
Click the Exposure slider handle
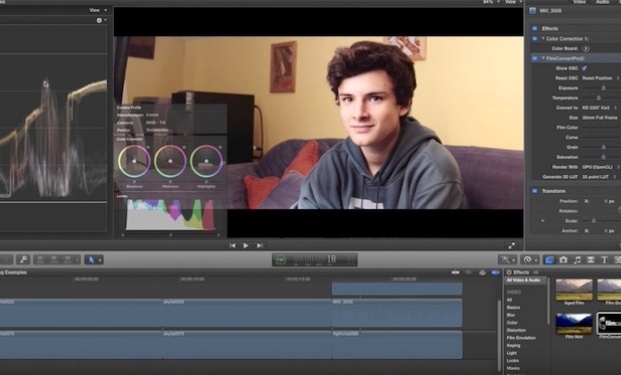tap(604, 88)
